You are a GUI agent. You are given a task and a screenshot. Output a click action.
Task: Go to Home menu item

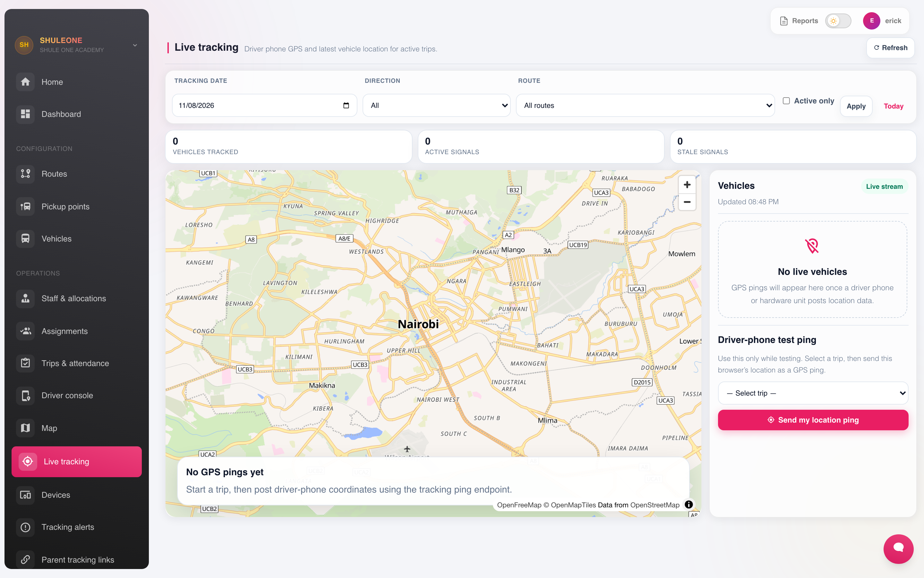pos(76,82)
